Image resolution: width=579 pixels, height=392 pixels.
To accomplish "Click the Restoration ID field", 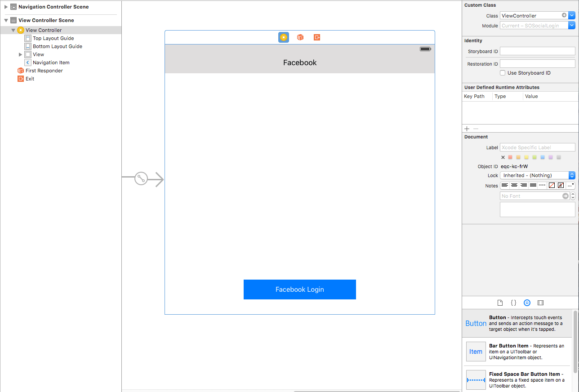I will click(x=538, y=64).
